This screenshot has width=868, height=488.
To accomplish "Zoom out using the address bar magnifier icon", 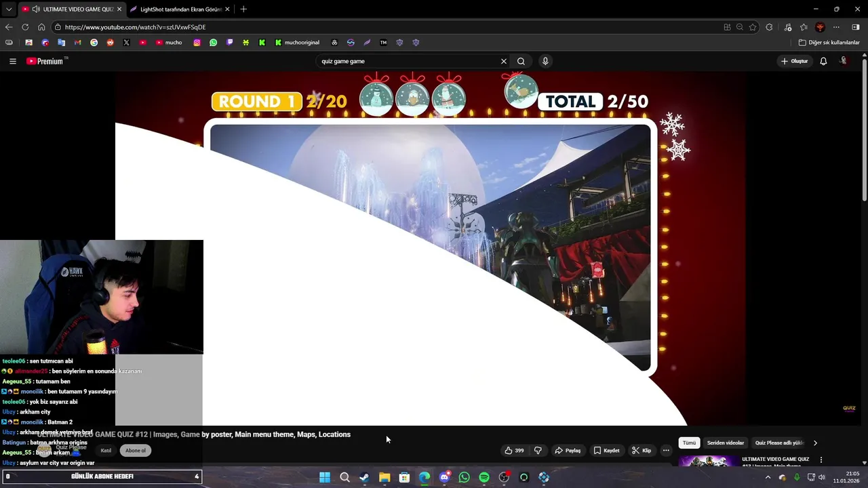I will pos(740,27).
